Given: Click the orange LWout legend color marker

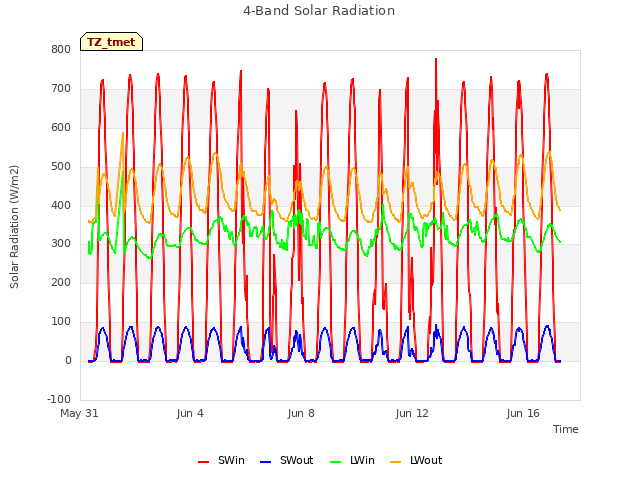Looking at the screenshot, I should coord(396,462).
